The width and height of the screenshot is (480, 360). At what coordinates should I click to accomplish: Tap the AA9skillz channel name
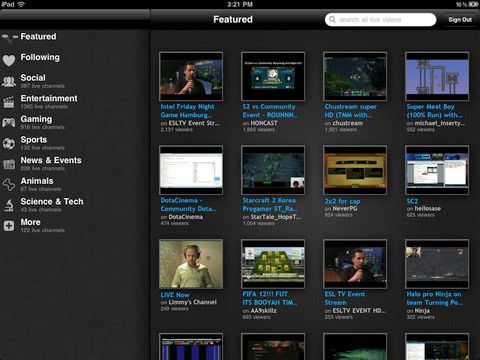tap(263, 310)
